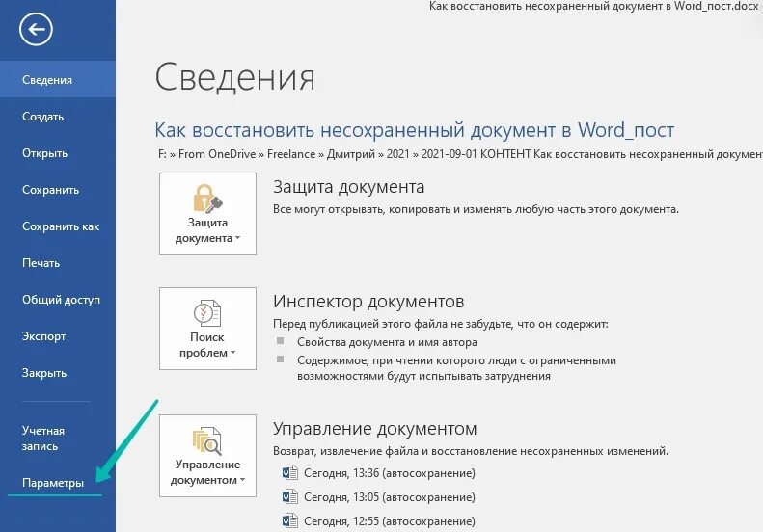
Task: Open Учетная запись page
Action: point(58,439)
